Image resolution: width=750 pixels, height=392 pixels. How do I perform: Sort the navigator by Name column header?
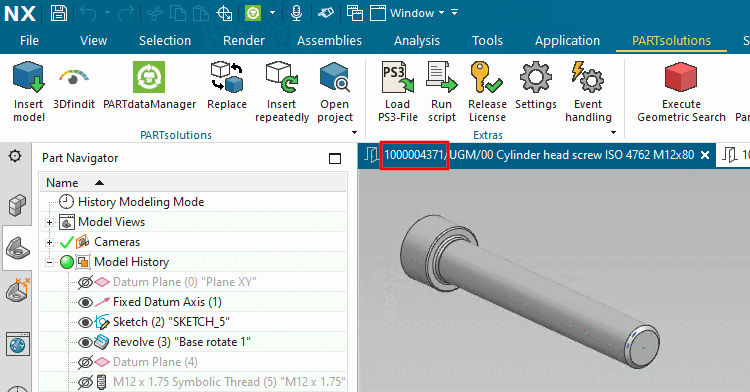click(62, 183)
